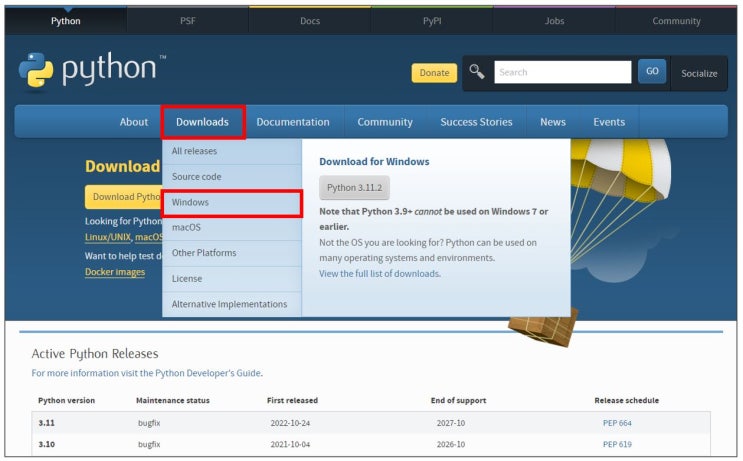Image resolution: width=743 pixels, height=461 pixels.
Task: Switch to the PSF top tab
Action: pyautogui.click(x=188, y=21)
